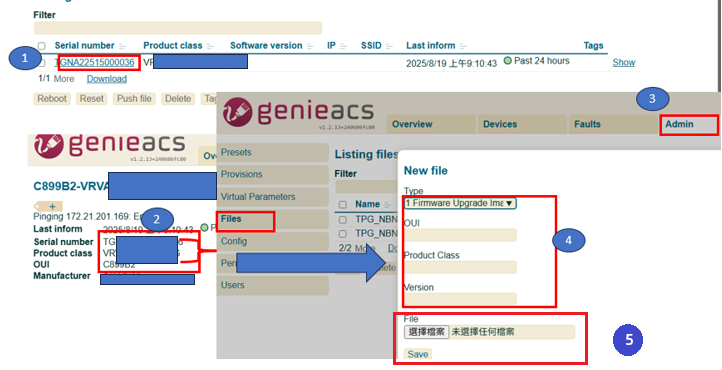The image size is (722, 370).
Task: Click the Push file button
Action: click(x=134, y=98)
